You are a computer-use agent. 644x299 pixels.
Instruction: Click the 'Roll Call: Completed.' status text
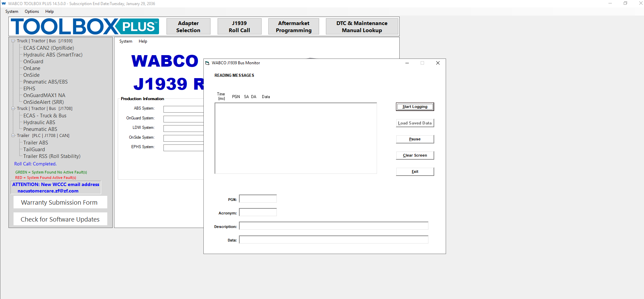[35, 164]
